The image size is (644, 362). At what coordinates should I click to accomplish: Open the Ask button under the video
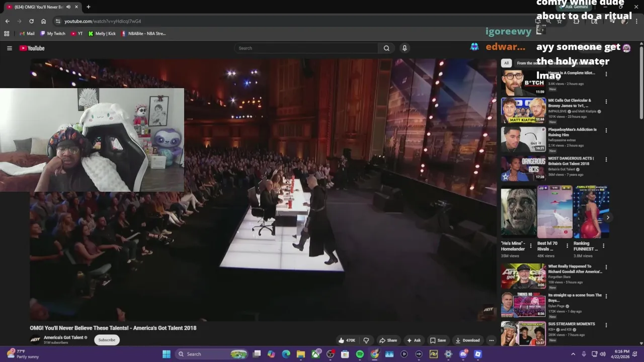tap(414, 340)
